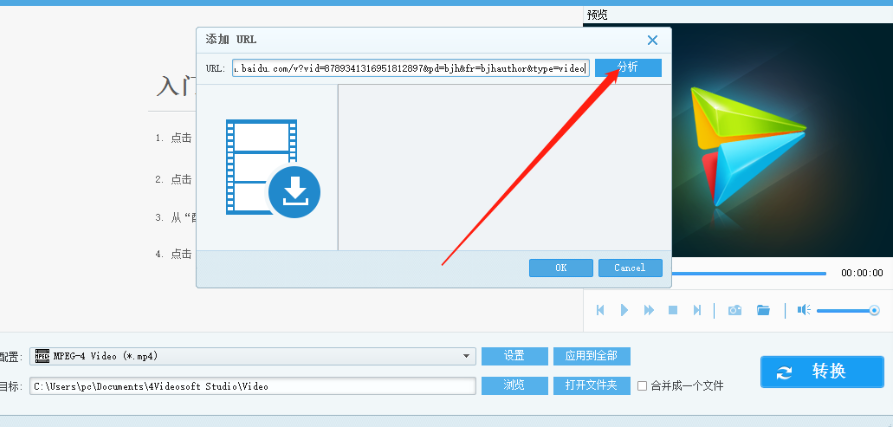Fast forward the preview
This screenshot has height=428, width=893.
[649, 310]
